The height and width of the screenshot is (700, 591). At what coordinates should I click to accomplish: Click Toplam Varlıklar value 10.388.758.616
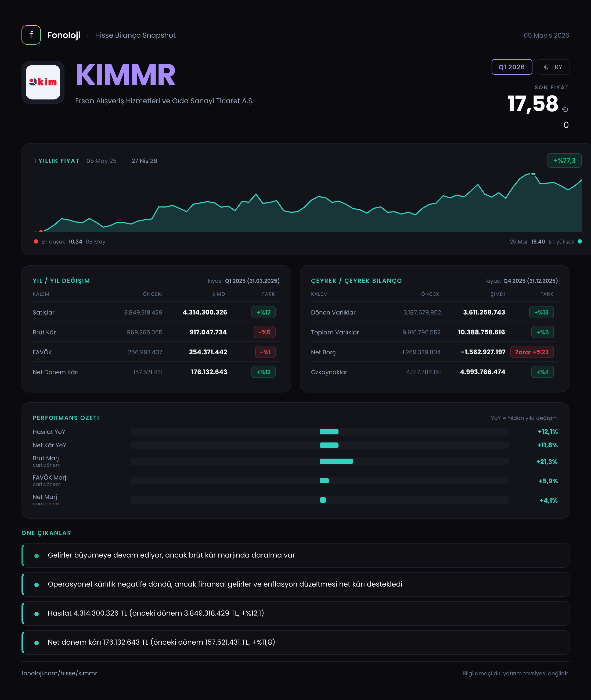(x=481, y=332)
